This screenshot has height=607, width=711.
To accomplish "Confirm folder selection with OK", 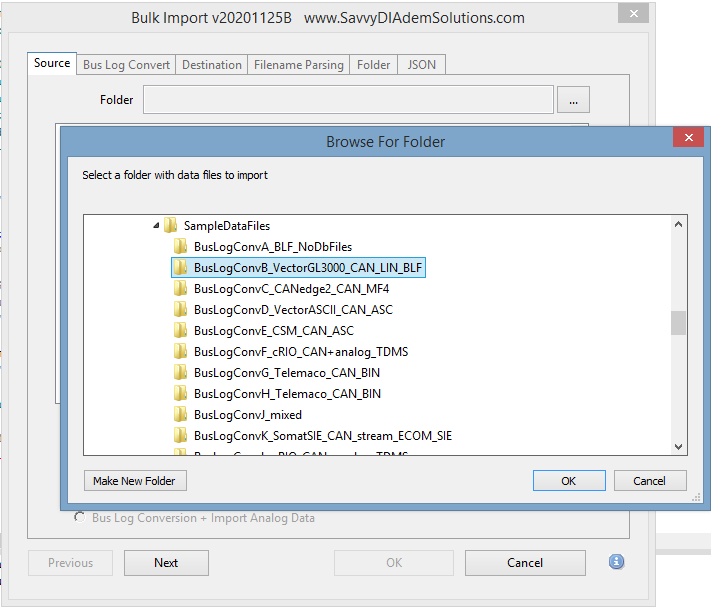I will click(x=568, y=481).
